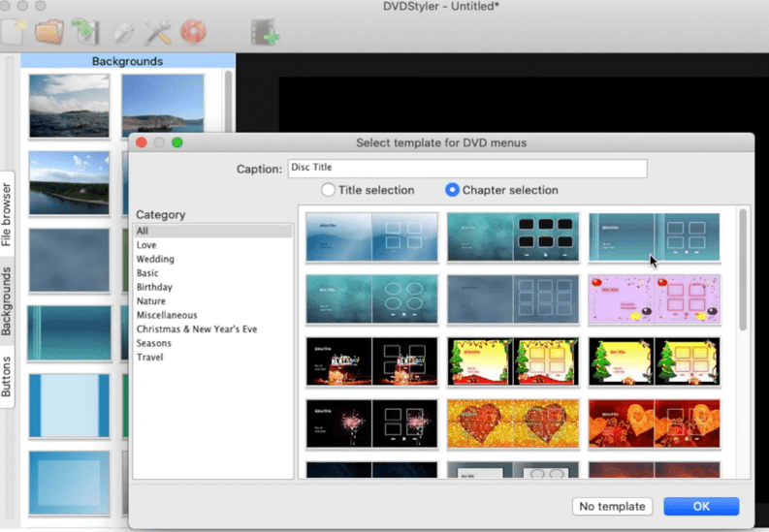Select the golden hearts template thumbnail
Screen dimensions: 769x532
(x=512, y=422)
